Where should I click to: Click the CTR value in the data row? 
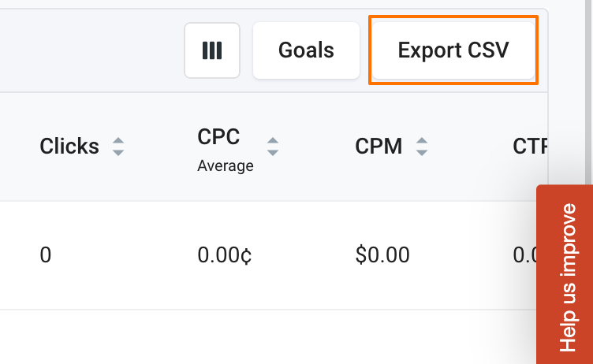524,255
